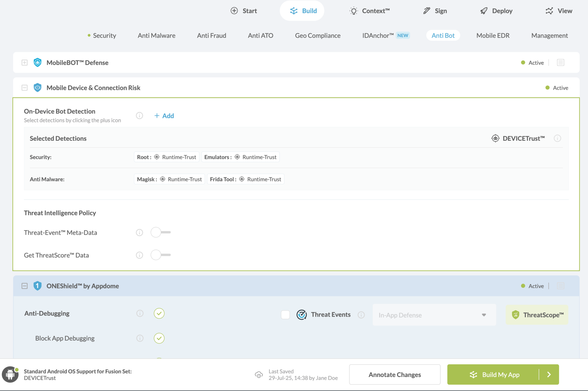Click the Anti-Debugging info icon
Image resolution: width=588 pixels, height=391 pixels.
point(140,313)
